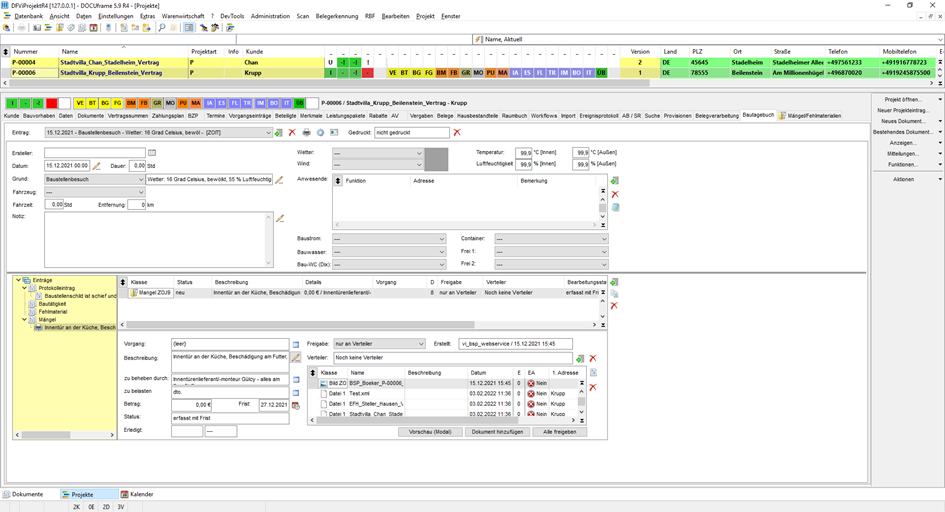Open the Eintrag dropdown
Image resolution: width=945 pixels, height=512 pixels.
point(269,133)
